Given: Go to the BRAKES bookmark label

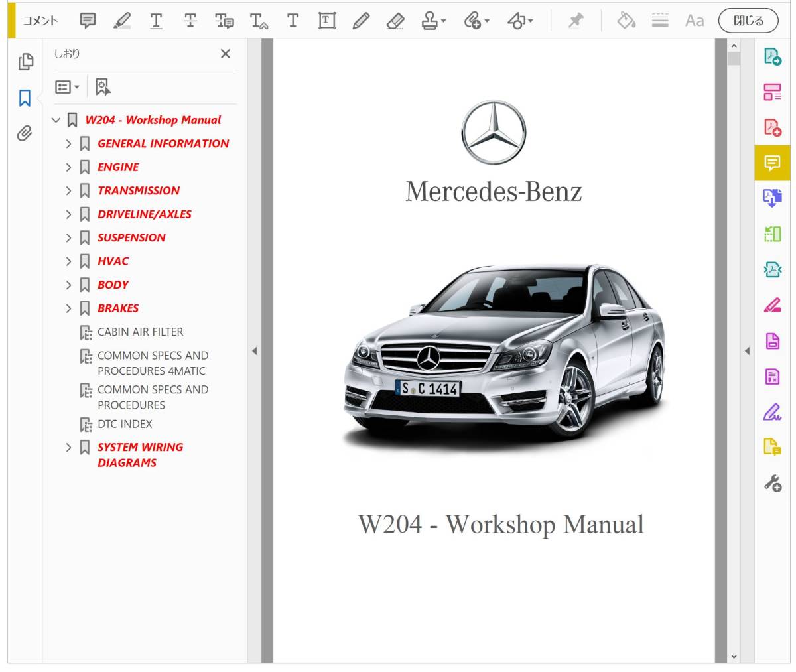Looking at the screenshot, I should [x=118, y=308].
